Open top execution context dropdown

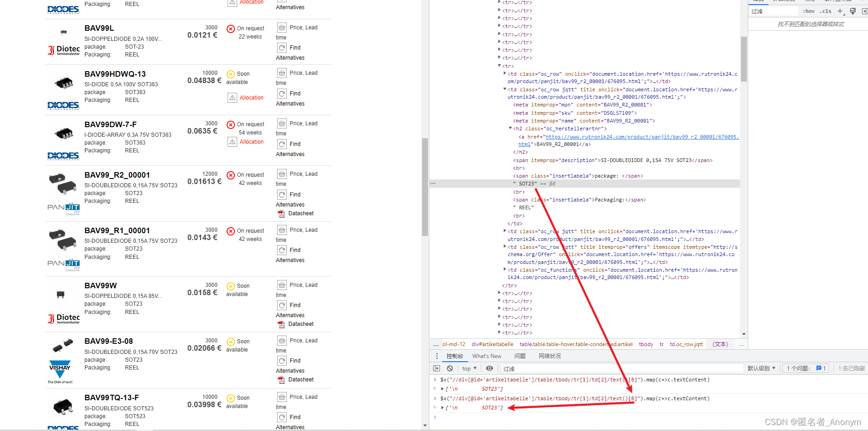469,369
